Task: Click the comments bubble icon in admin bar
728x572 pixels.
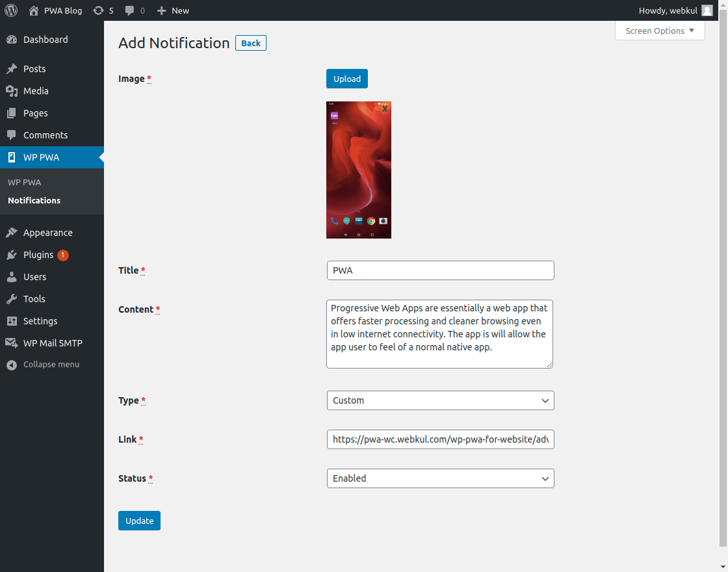Action: (x=130, y=10)
